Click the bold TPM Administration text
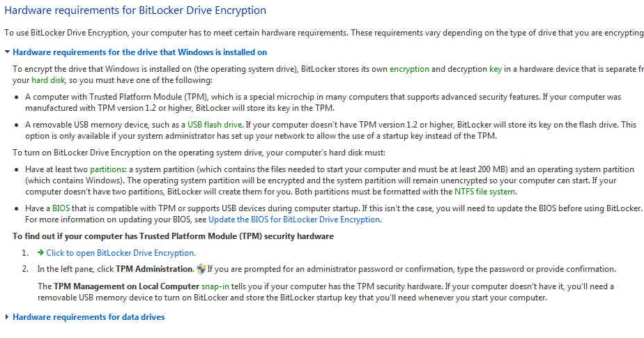The width and height of the screenshot is (644, 338). [155, 269]
